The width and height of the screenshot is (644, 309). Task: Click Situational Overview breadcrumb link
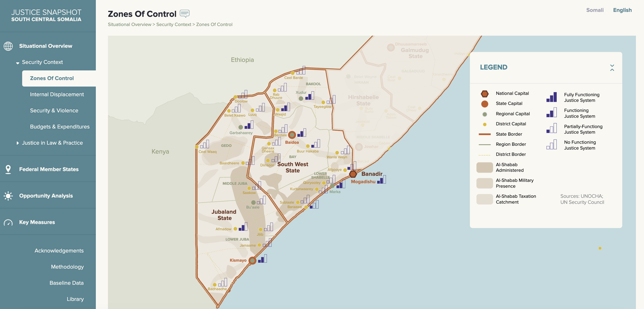[130, 25]
